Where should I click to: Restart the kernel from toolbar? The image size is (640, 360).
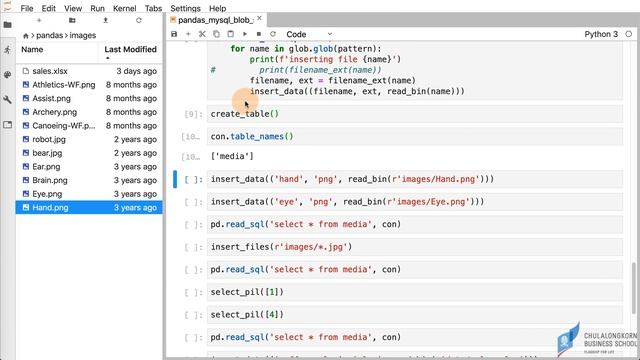273,34
